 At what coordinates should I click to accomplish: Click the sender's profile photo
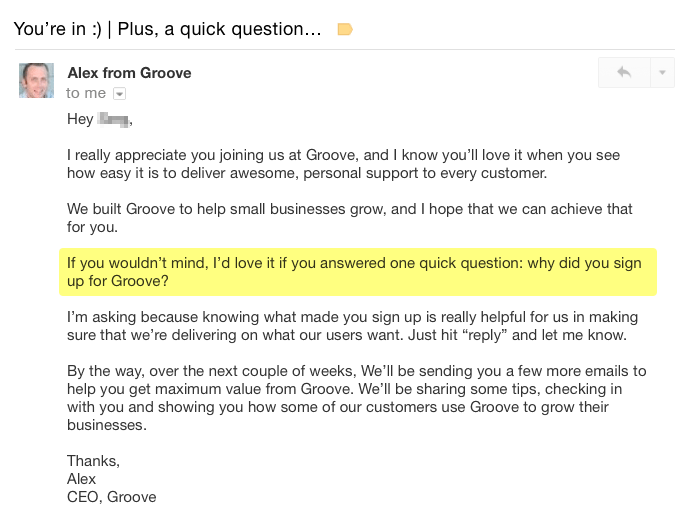(36, 81)
